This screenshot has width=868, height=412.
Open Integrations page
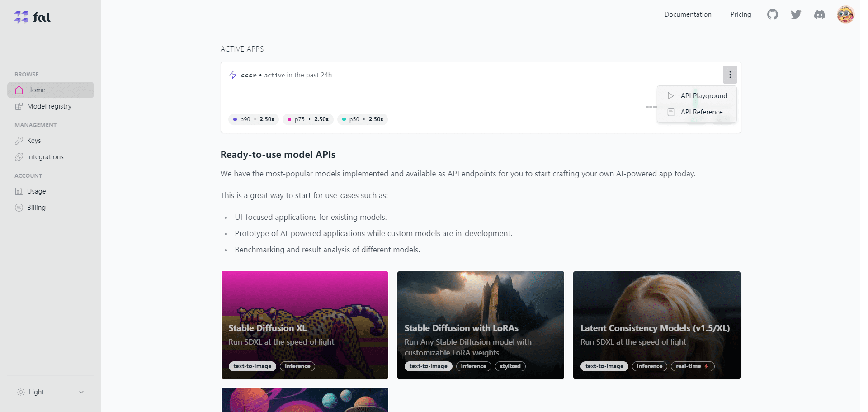51,157
